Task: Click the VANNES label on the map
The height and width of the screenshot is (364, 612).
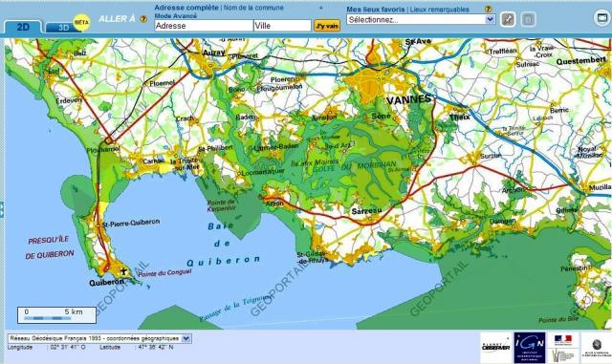Action: coord(409,100)
